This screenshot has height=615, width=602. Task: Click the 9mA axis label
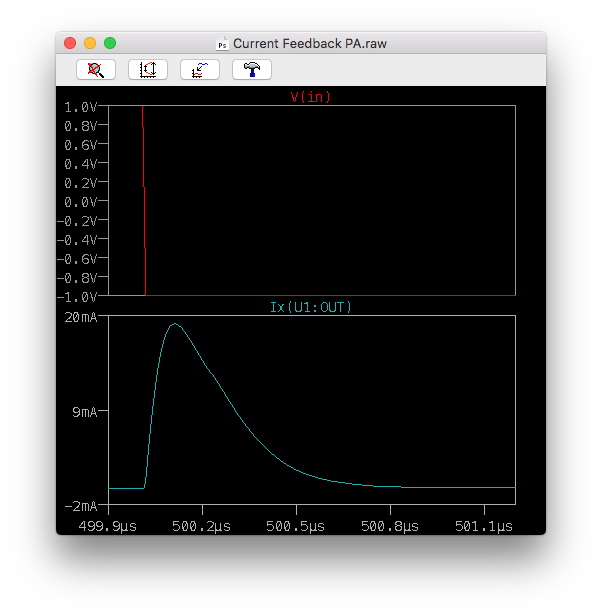pyautogui.click(x=85, y=412)
